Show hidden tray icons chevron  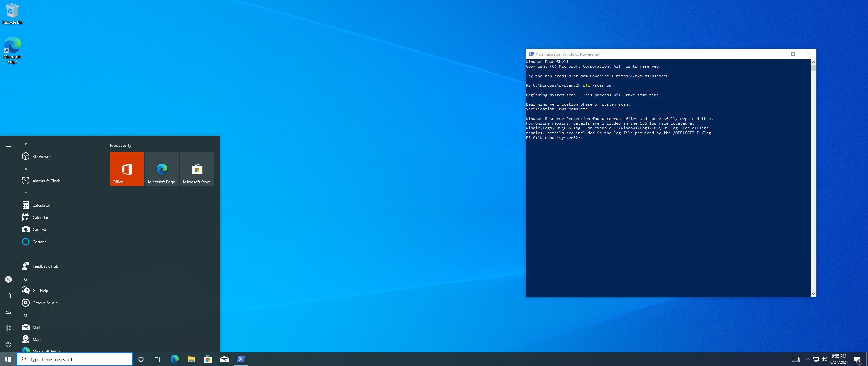808,359
